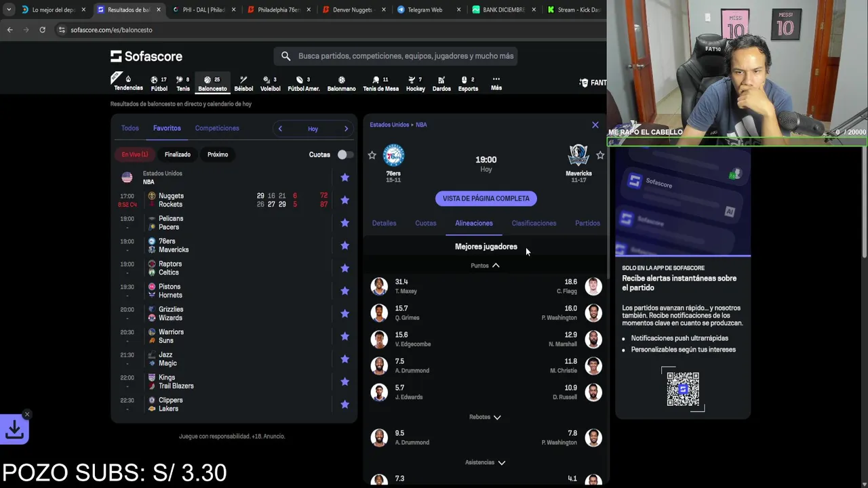
Task: Click the 76ers team logo in match header
Action: [393, 155]
